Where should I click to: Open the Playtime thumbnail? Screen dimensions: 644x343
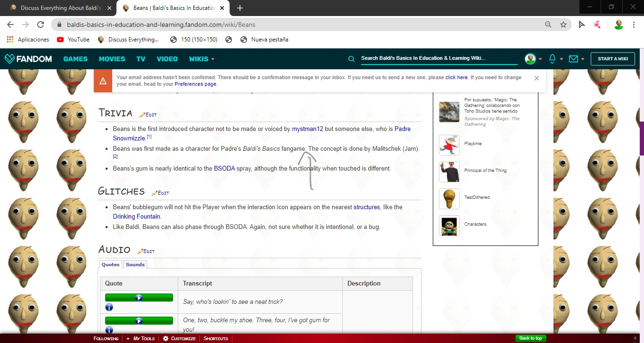pyautogui.click(x=449, y=145)
